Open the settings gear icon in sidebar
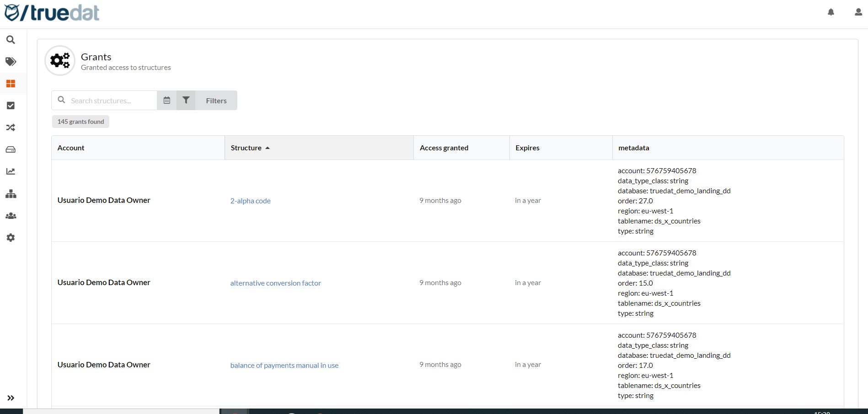The image size is (868, 414). point(11,238)
